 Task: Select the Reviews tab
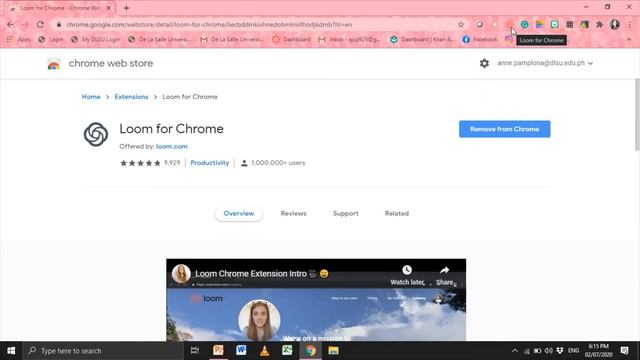pos(293,213)
